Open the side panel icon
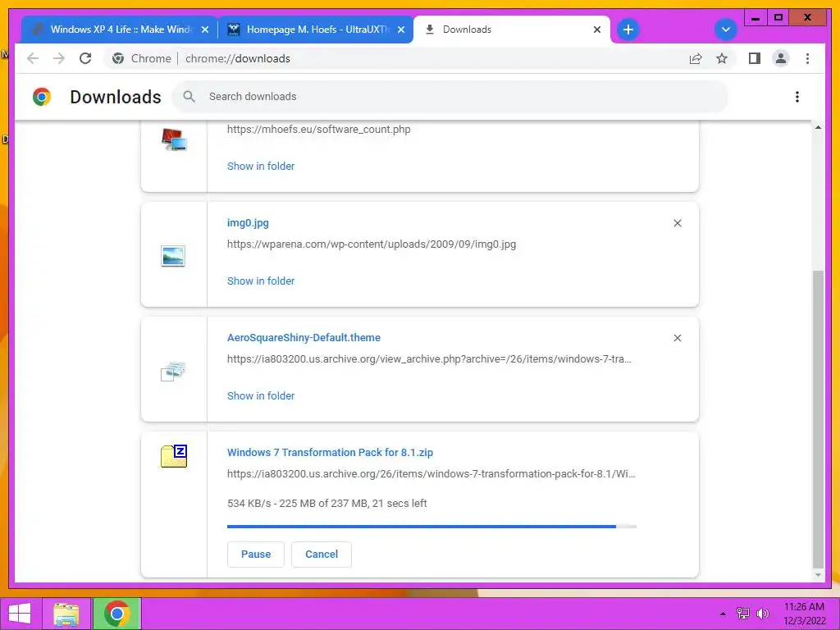This screenshot has height=630, width=840. click(755, 58)
